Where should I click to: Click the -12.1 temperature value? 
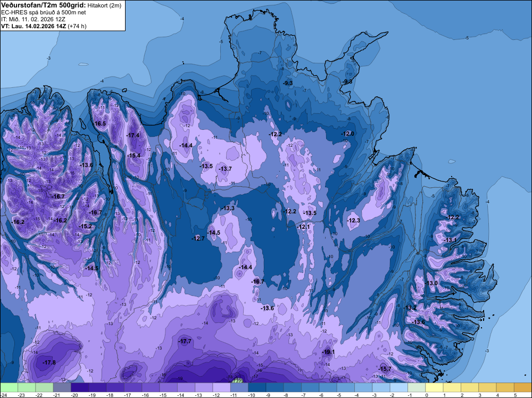pos(304,227)
